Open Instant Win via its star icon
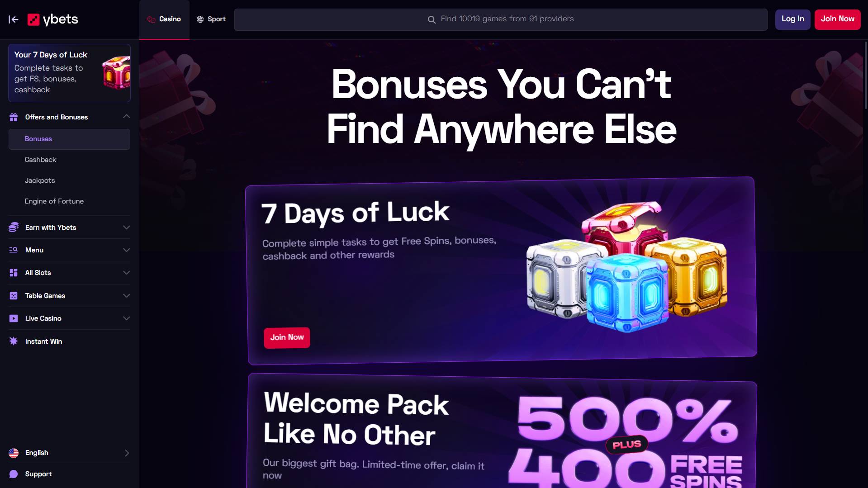 point(14,341)
